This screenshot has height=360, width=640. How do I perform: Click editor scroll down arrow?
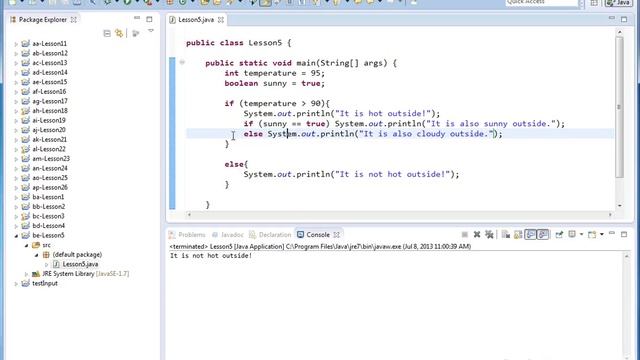click(620, 206)
